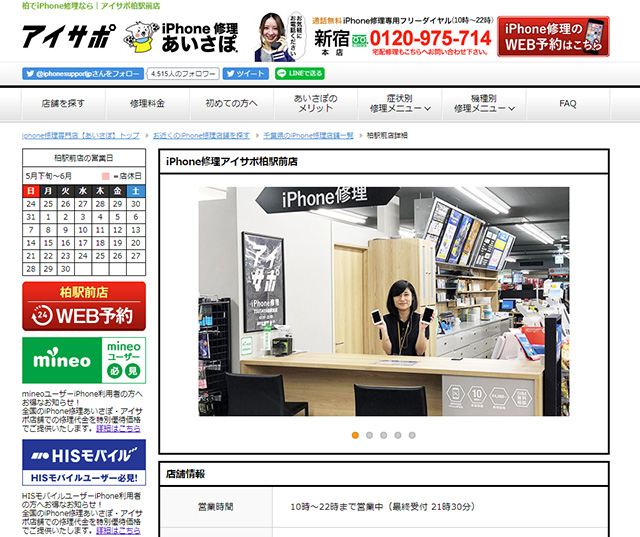Click the 店舗情報 section heading

[x=185, y=474]
